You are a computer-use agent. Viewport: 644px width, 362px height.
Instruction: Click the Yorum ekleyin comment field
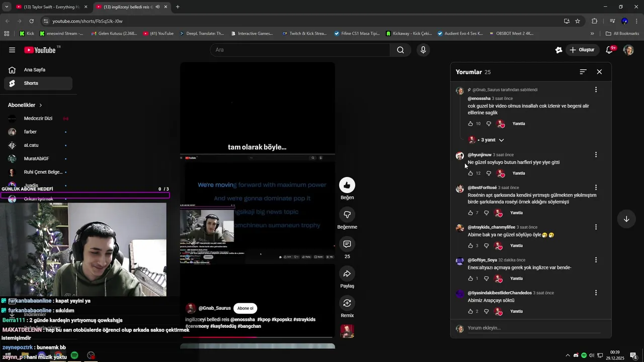coord(533,328)
